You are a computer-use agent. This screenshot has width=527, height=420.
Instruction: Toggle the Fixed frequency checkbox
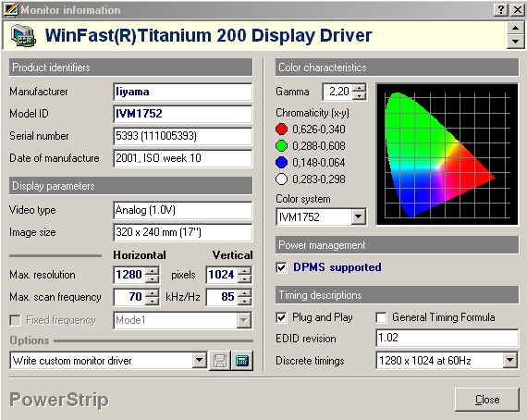pyautogui.click(x=15, y=320)
